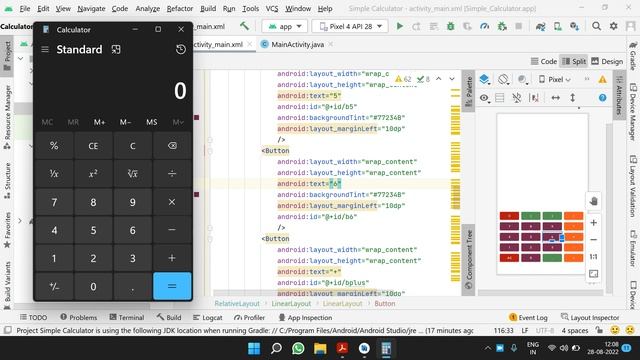Open the Device Manager toolbar icon
640x360 pixels.
[x=558, y=26]
